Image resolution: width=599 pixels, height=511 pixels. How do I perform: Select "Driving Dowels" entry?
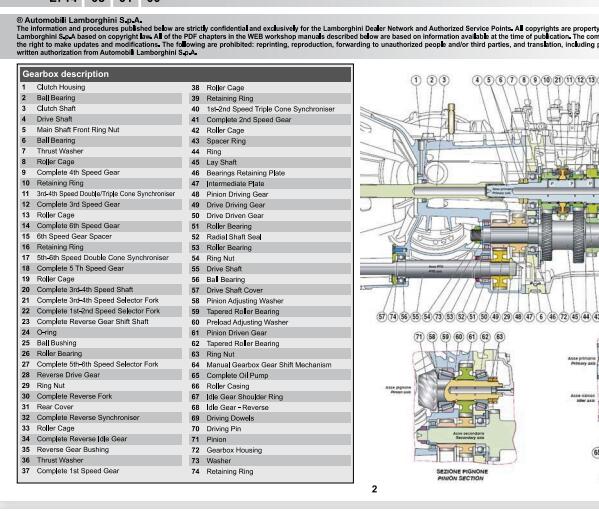270,419
